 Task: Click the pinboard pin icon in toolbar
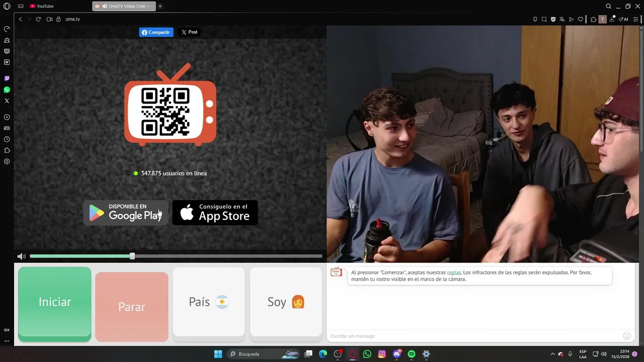coord(535,19)
